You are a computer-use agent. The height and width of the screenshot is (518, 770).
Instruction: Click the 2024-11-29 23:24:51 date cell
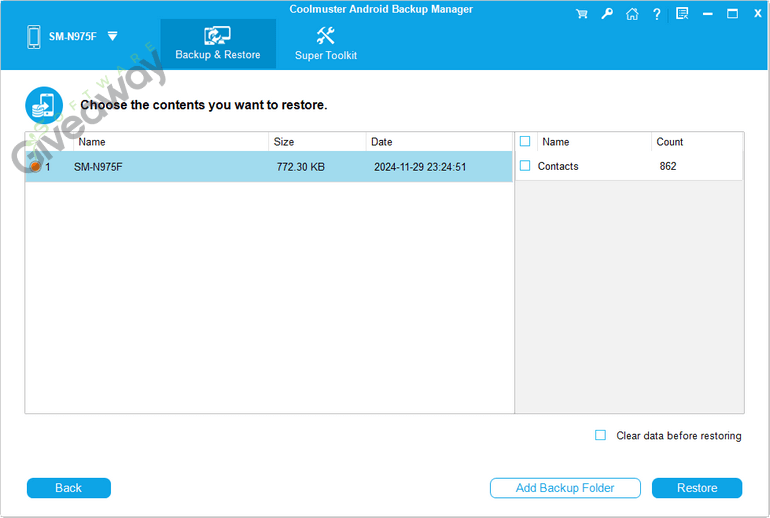tap(420, 167)
